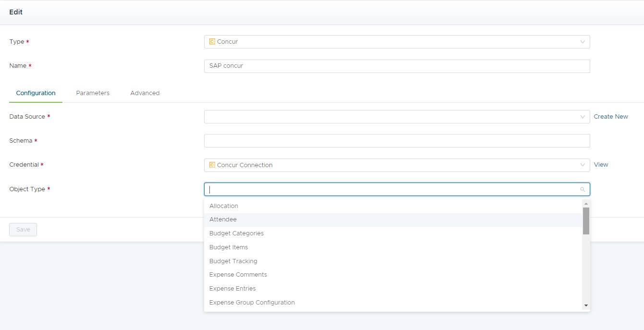
Task: Select Attendee in the dropdown list
Action: coord(223,220)
